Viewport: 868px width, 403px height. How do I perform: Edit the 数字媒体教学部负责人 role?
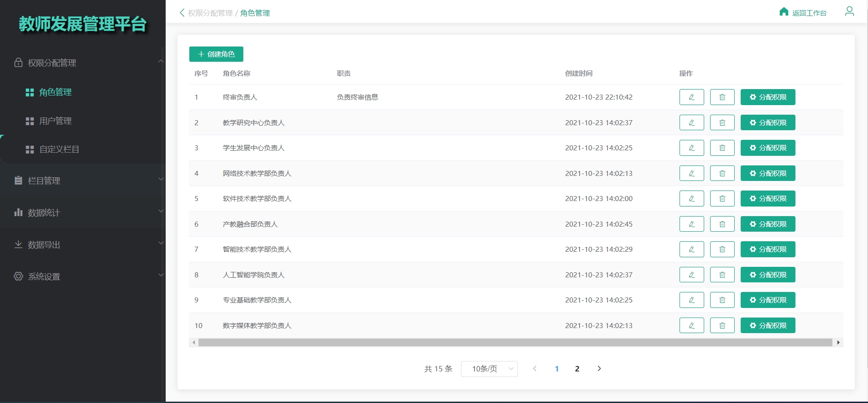click(x=691, y=325)
